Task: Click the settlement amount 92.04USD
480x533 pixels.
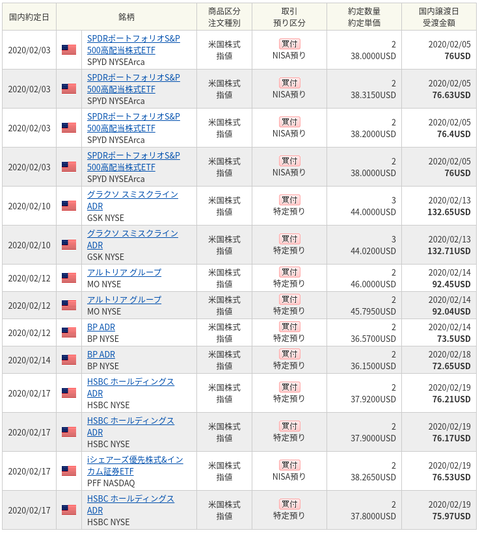Action: [451, 311]
